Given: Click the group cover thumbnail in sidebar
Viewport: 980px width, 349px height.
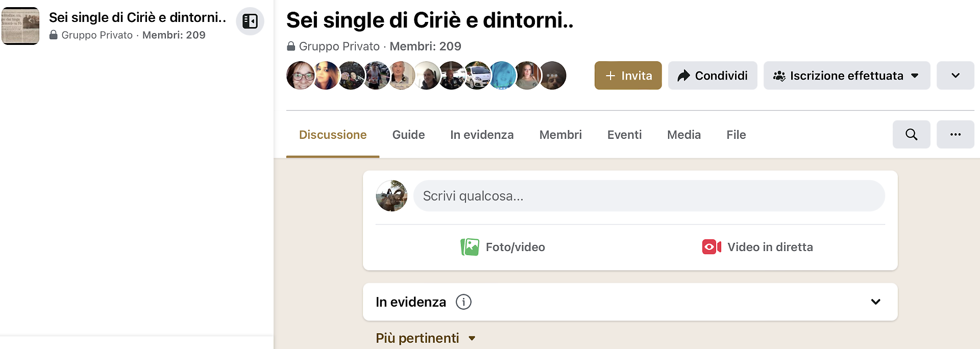Looking at the screenshot, I should pyautogui.click(x=20, y=26).
